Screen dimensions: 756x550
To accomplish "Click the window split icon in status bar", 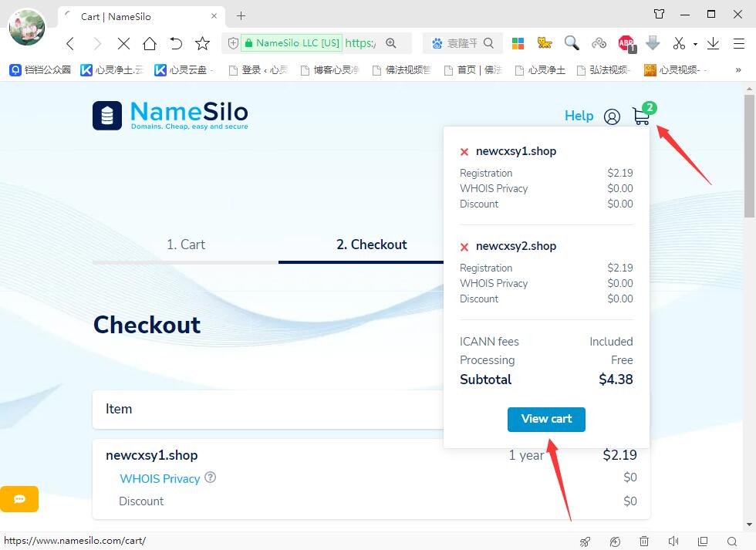I will tap(703, 542).
